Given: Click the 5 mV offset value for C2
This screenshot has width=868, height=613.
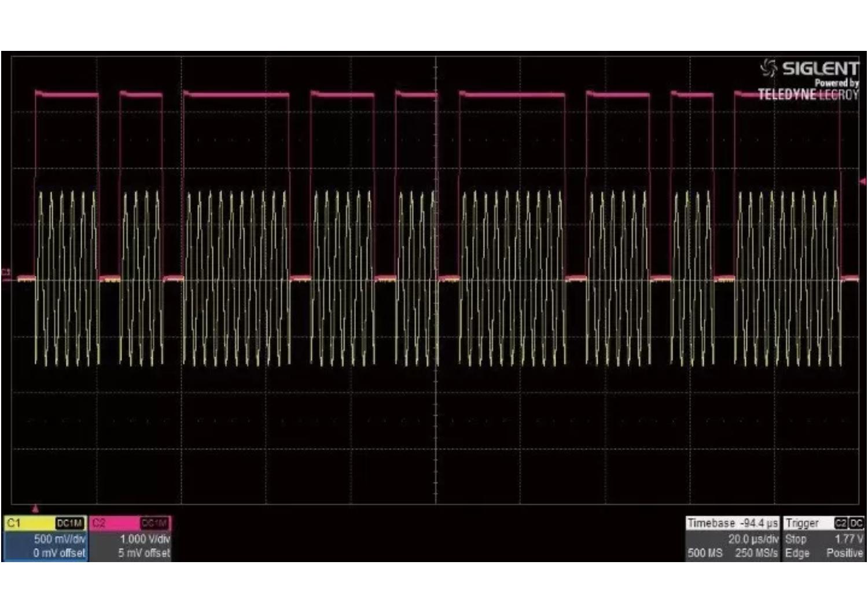Looking at the screenshot, I should pyautogui.click(x=144, y=553).
